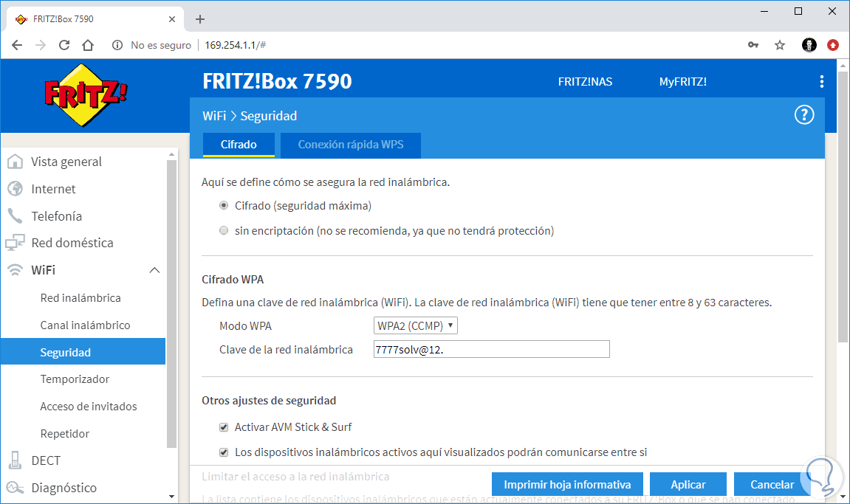Viewport: 850px width, 504px height.
Task: Click the Vista general house icon
Action: point(16,162)
